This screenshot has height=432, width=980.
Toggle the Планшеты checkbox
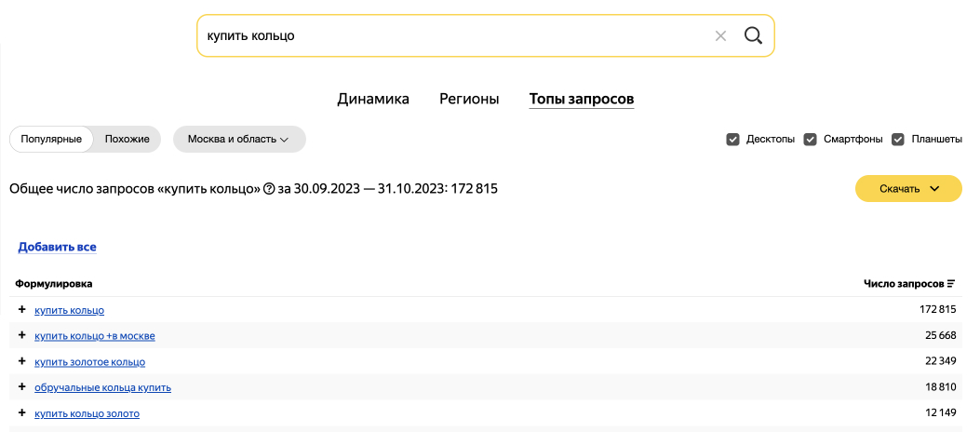click(898, 140)
